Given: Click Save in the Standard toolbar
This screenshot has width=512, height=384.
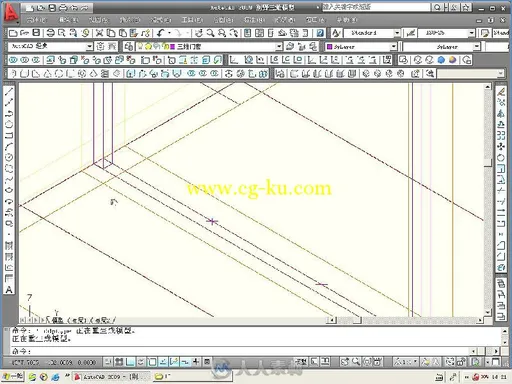Looking at the screenshot, I should pos(36,33).
